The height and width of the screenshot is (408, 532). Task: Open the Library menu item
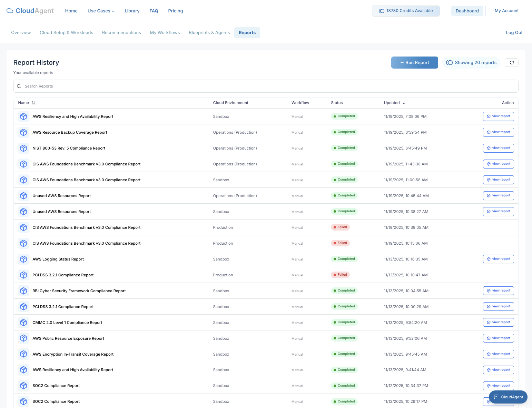(132, 11)
